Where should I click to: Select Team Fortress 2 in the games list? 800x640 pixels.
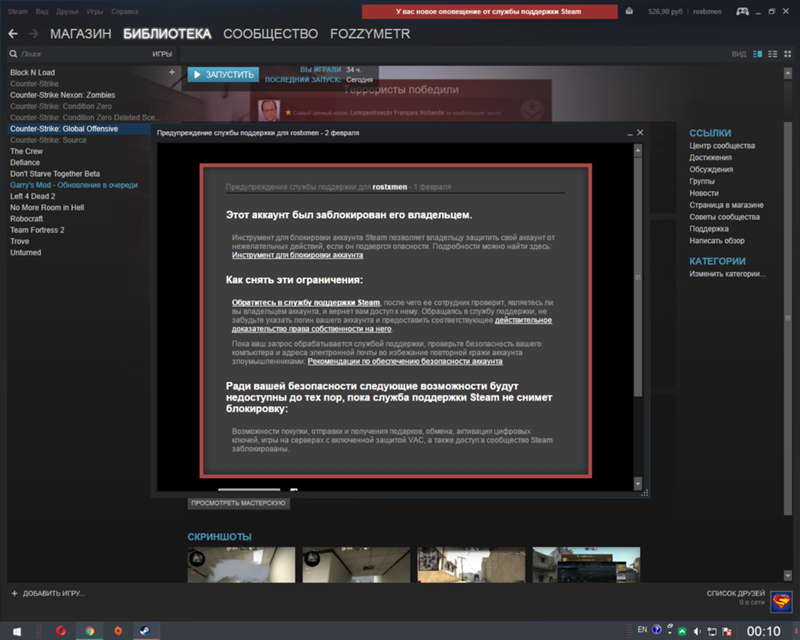click(38, 230)
